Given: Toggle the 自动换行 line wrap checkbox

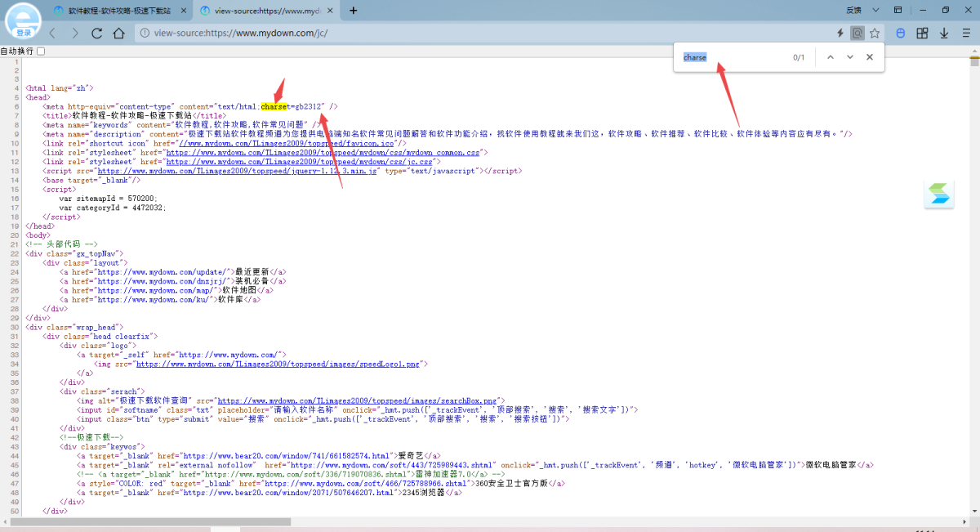Looking at the screenshot, I should coord(41,51).
